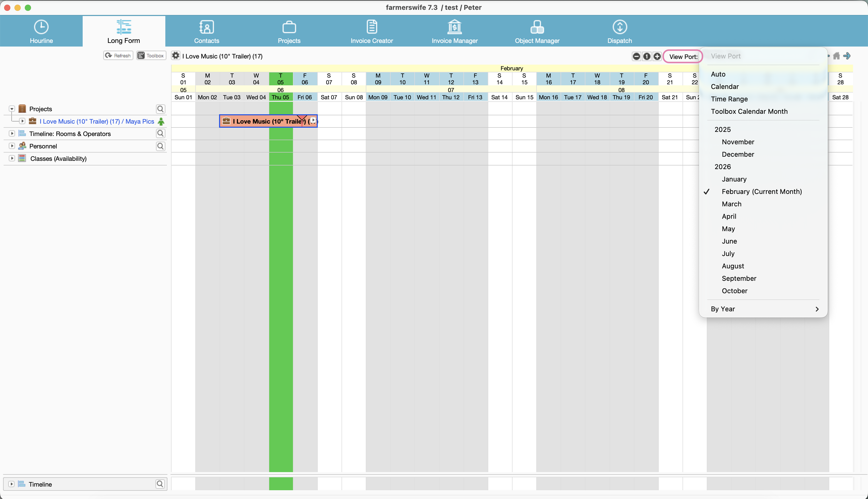Select Toolbox Calendar Month option
The width and height of the screenshot is (868, 499).
749,111
